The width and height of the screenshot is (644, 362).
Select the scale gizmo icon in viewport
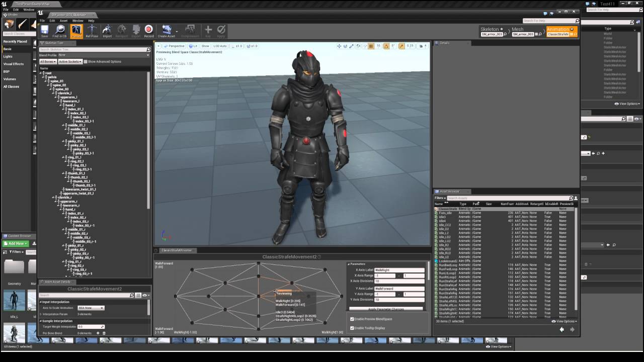351,46
